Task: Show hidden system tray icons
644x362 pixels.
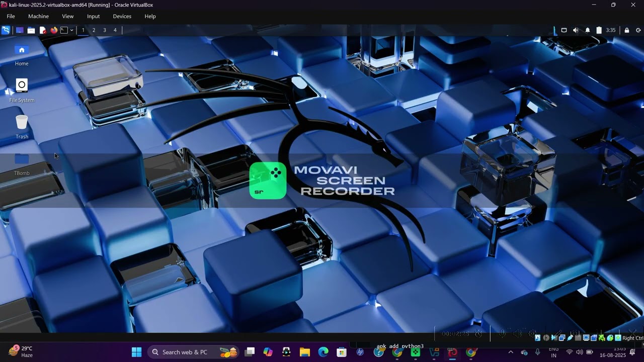Action: (511, 352)
